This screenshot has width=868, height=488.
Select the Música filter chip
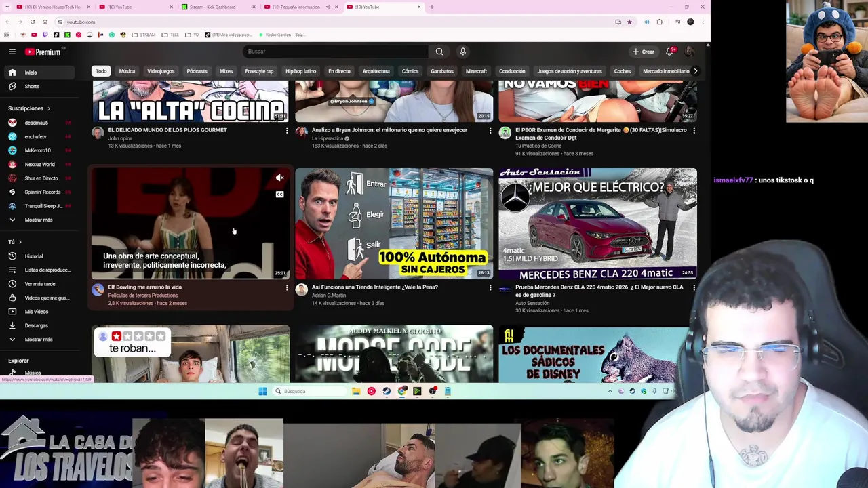click(127, 71)
